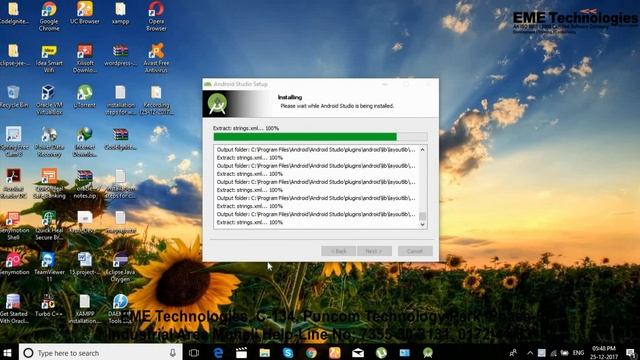This screenshot has width=640, height=360.
Task: Select the 15.project Word document
Action: (84, 264)
